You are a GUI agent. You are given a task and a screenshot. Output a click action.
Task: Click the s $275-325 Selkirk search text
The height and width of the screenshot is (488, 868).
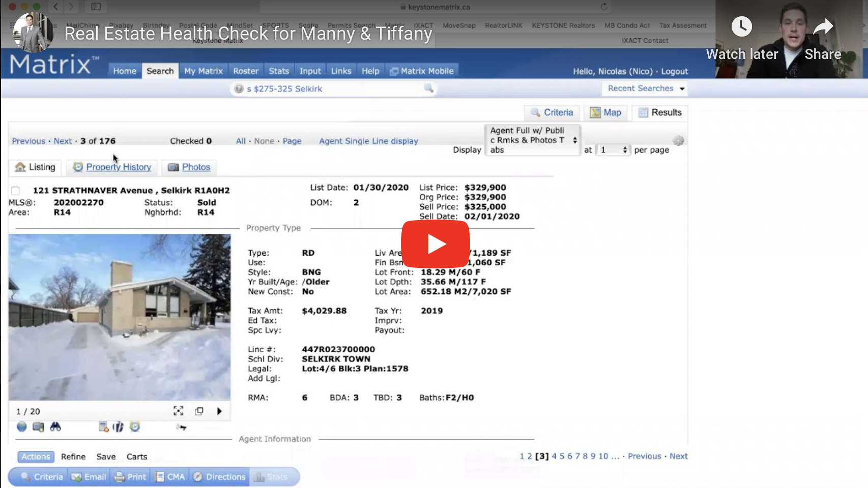click(284, 88)
